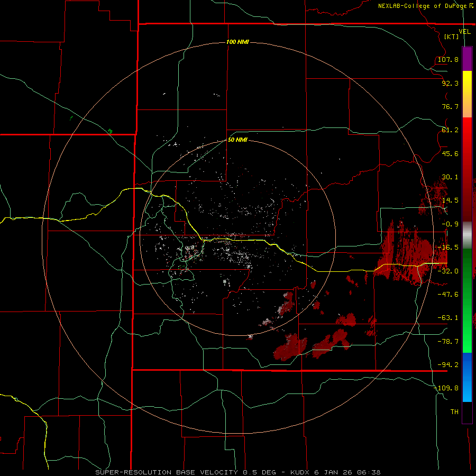
Task: Click the 100 NMI range ring label
Action: point(237,42)
